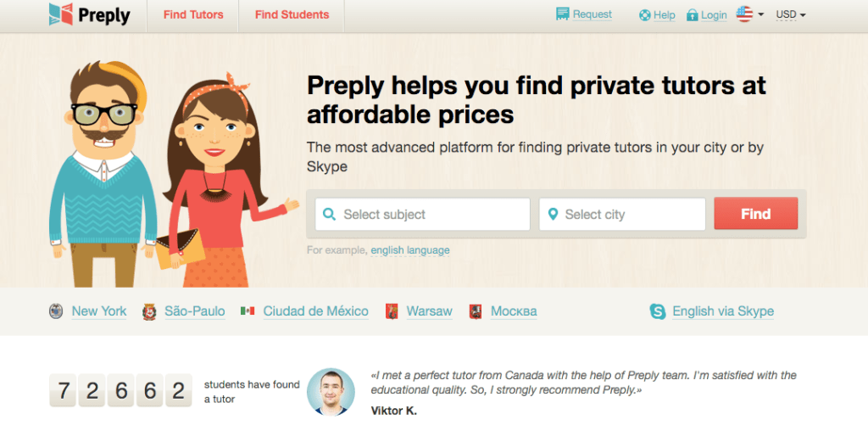Open the Select city dropdown field
This screenshot has width=868, height=442.
click(x=622, y=215)
